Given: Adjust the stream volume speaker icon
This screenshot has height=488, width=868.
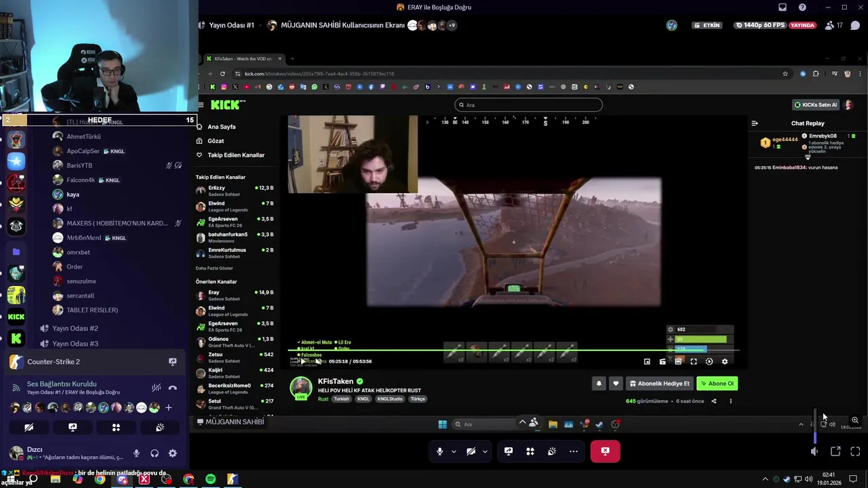Looking at the screenshot, I should pyautogui.click(x=814, y=451).
